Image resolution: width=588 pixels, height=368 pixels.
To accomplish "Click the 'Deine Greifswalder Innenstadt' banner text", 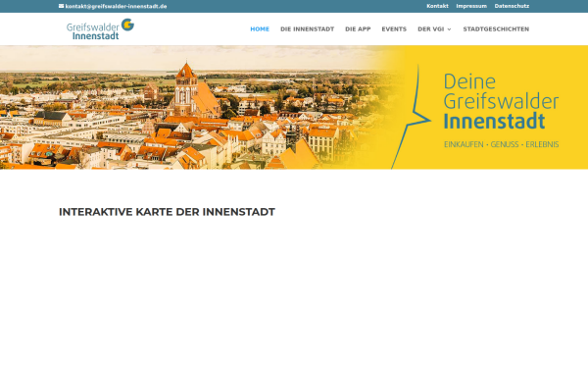I will [x=501, y=101].
